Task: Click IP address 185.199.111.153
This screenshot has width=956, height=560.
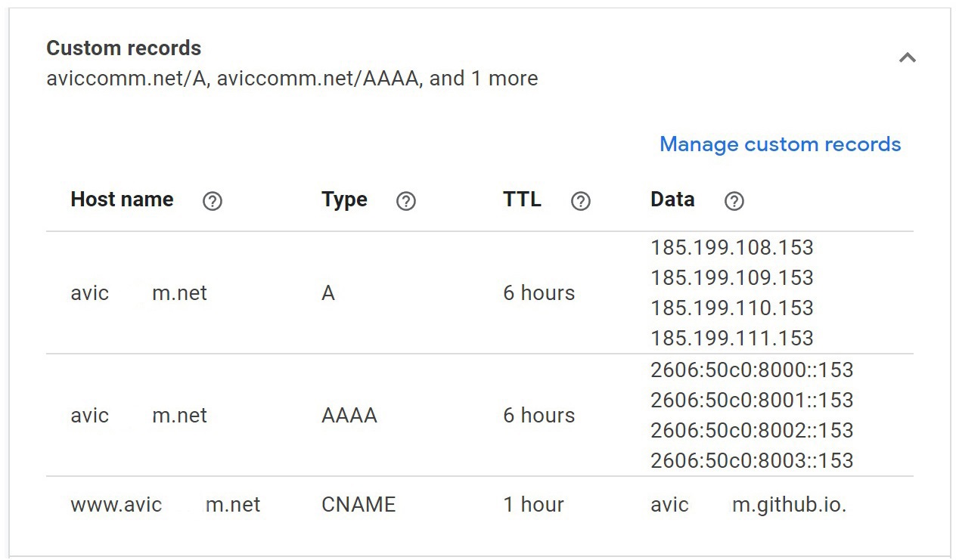Action: click(x=731, y=338)
